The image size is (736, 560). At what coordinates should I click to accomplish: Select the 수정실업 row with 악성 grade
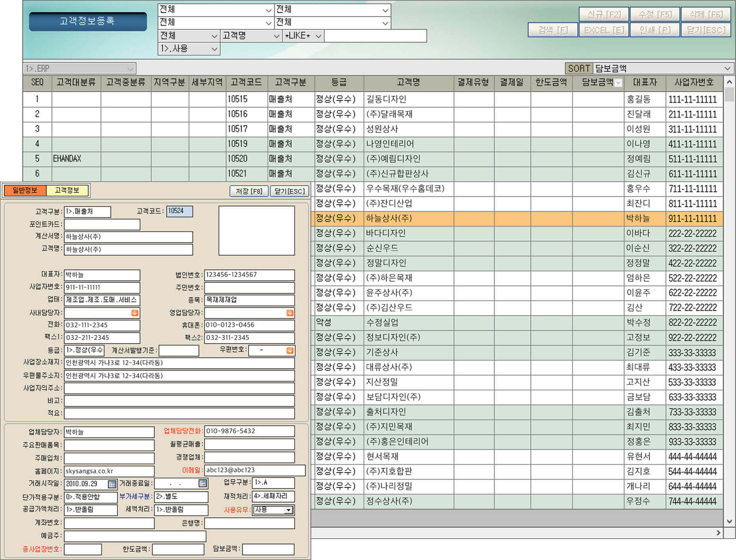tap(517, 323)
